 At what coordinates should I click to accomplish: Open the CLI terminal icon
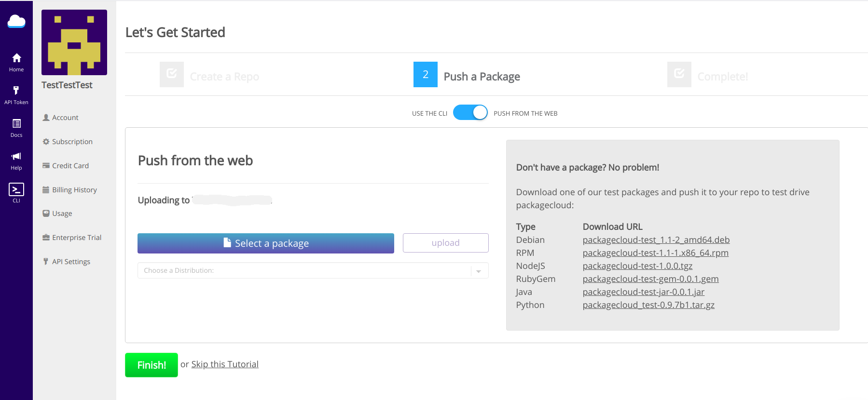(16, 189)
